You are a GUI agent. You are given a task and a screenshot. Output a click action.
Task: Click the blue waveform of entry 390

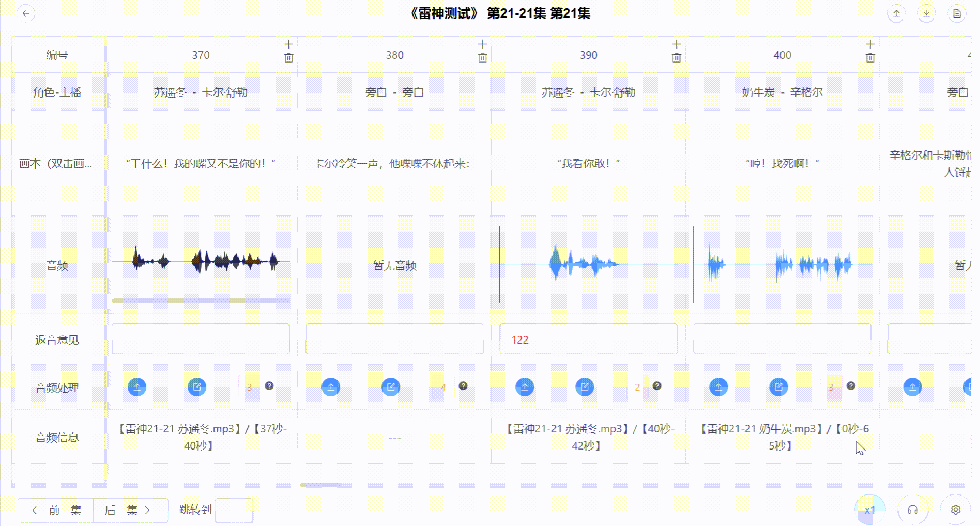pyautogui.click(x=588, y=264)
